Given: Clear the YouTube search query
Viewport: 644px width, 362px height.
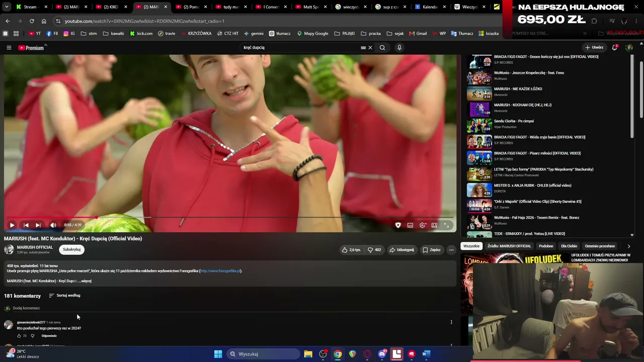Looking at the screenshot, I should point(370,48).
